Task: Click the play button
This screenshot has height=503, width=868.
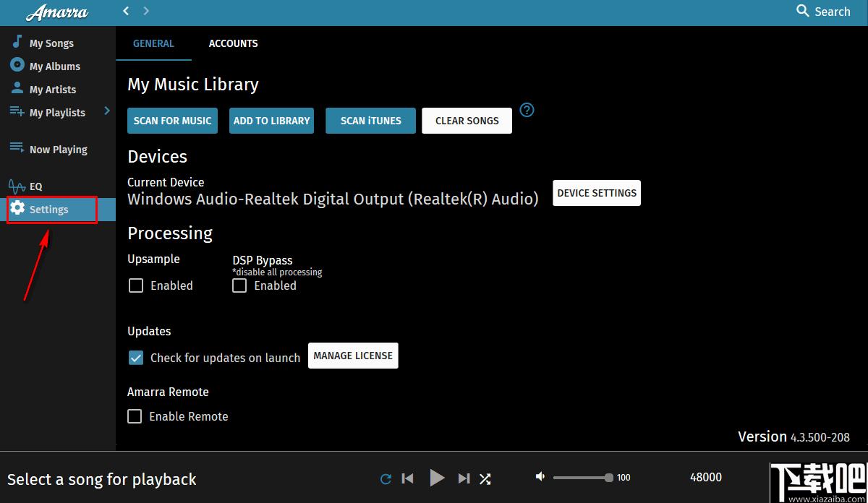Action: [x=437, y=478]
